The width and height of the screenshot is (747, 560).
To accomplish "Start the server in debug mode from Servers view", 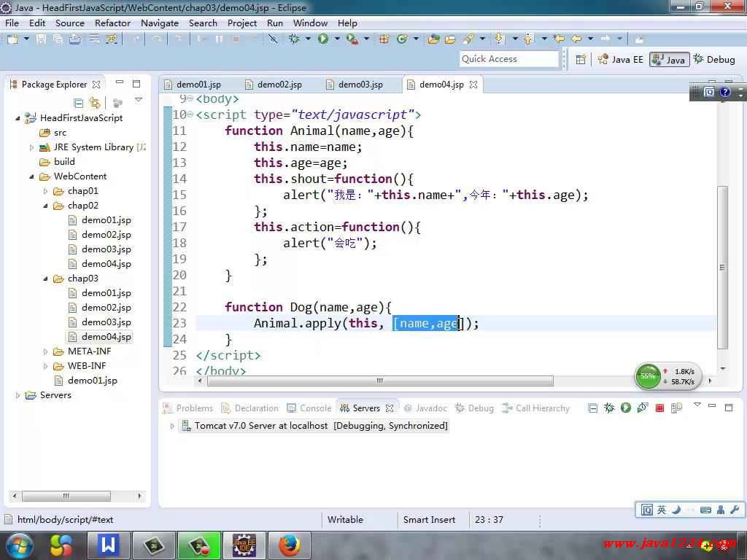I will point(609,408).
